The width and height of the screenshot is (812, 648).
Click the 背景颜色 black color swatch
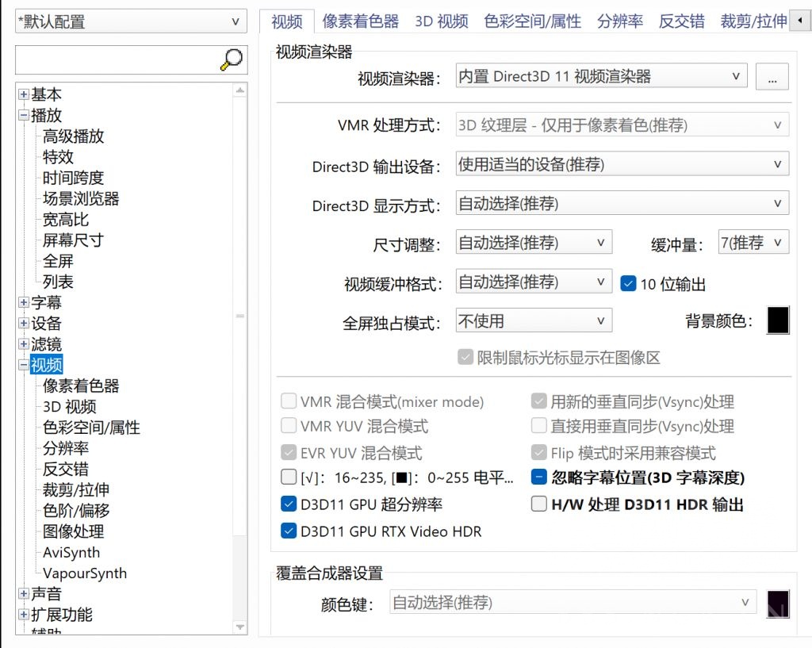[x=777, y=320]
